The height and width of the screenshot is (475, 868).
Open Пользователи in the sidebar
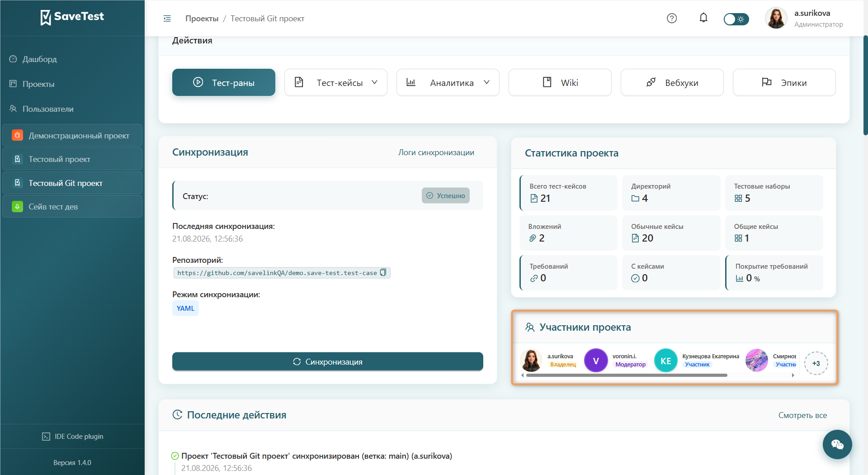click(x=48, y=109)
